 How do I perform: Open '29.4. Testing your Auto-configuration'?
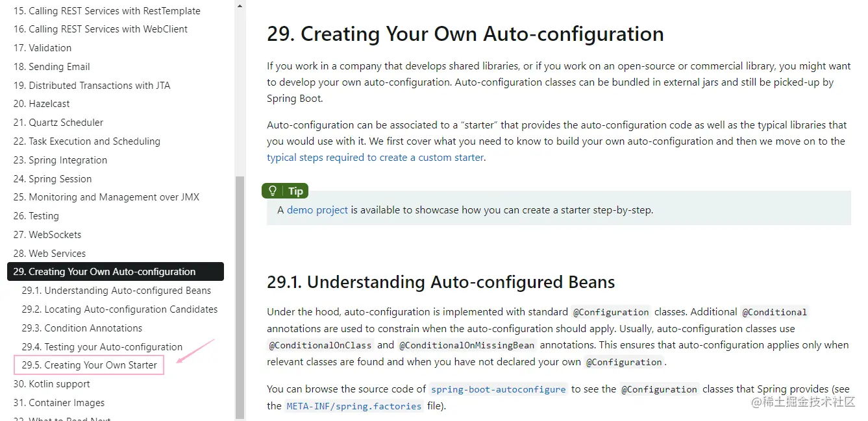(x=102, y=347)
